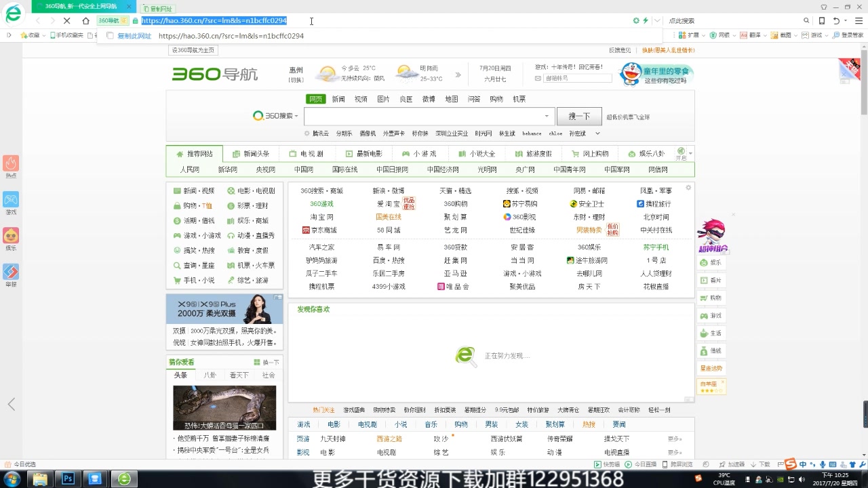Viewport: 868px width, 488px height.
Task: Stop page loading with X button
Action: pos(67,21)
